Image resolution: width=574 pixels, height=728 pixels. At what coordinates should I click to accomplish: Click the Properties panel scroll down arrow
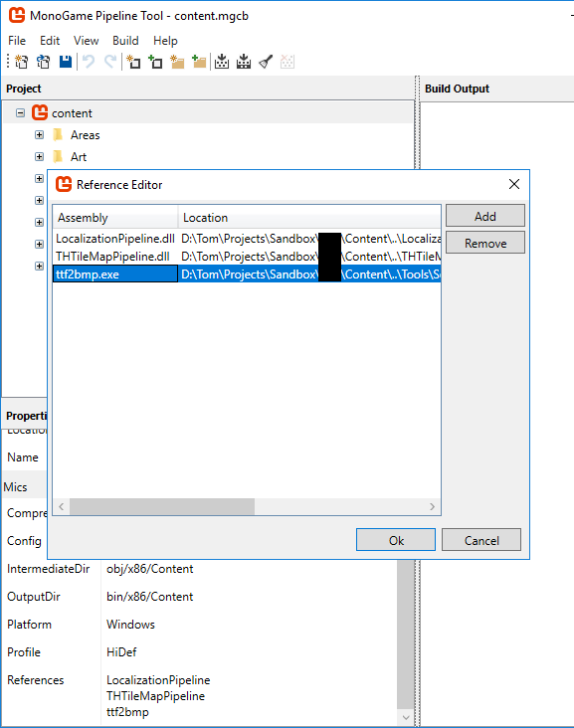pyautogui.click(x=406, y=718)
